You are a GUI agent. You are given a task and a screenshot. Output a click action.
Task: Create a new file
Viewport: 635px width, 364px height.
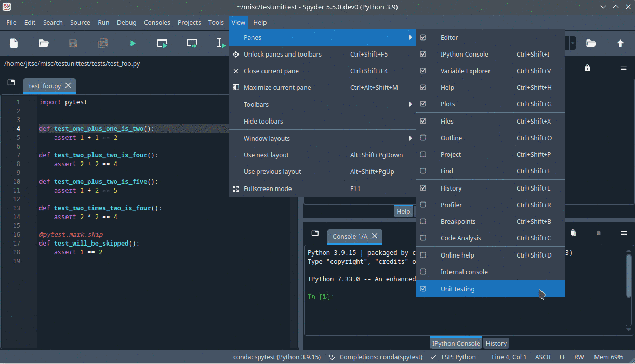click(x=14, y=44)
